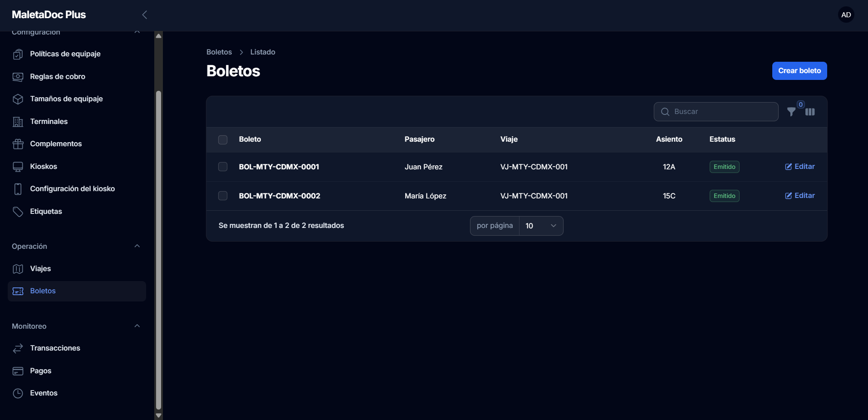This screenshot has height=420, width=868.
Task: Select all boletos with header checkbox
Action: [223, 140]
